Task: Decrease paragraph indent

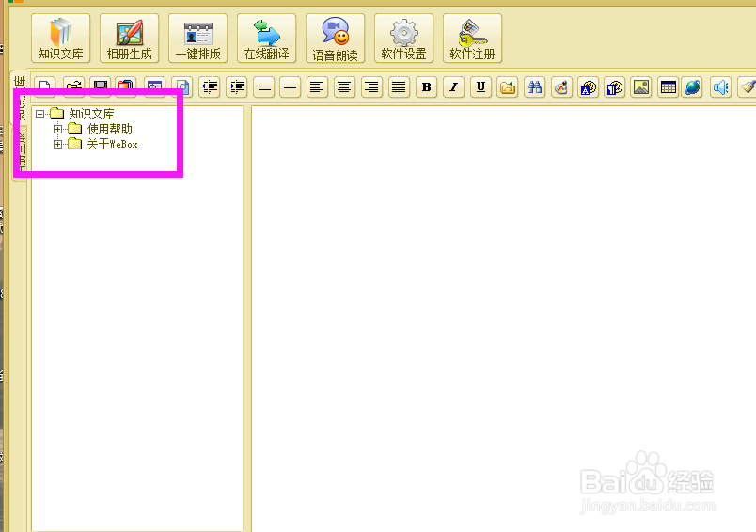Action: (x=210, y=87)
